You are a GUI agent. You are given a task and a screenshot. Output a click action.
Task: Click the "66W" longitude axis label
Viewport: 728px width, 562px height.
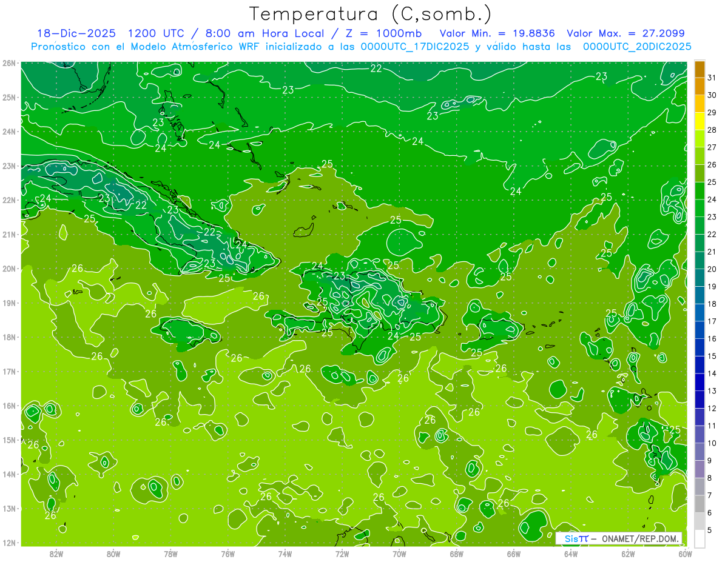514,554
